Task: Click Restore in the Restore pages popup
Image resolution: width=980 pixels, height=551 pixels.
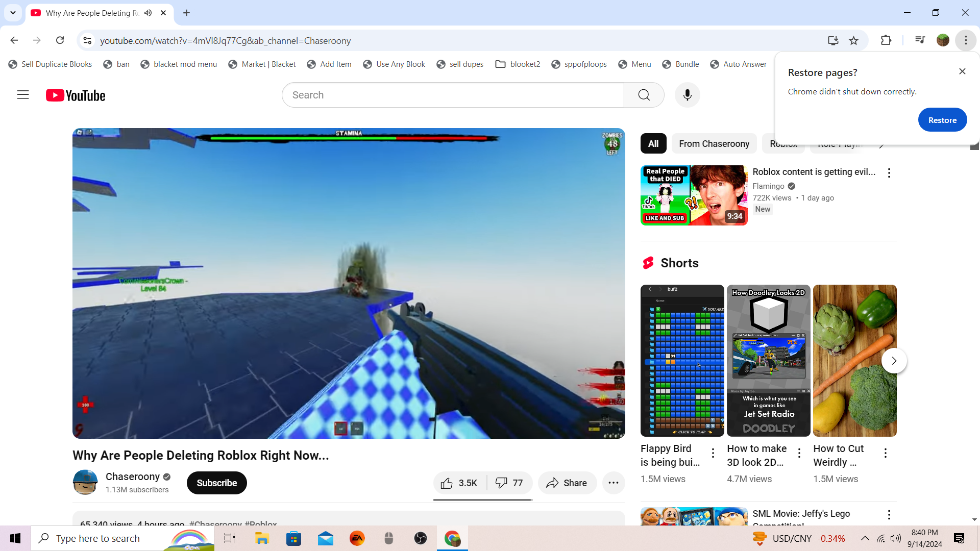Action: [942, 120]
